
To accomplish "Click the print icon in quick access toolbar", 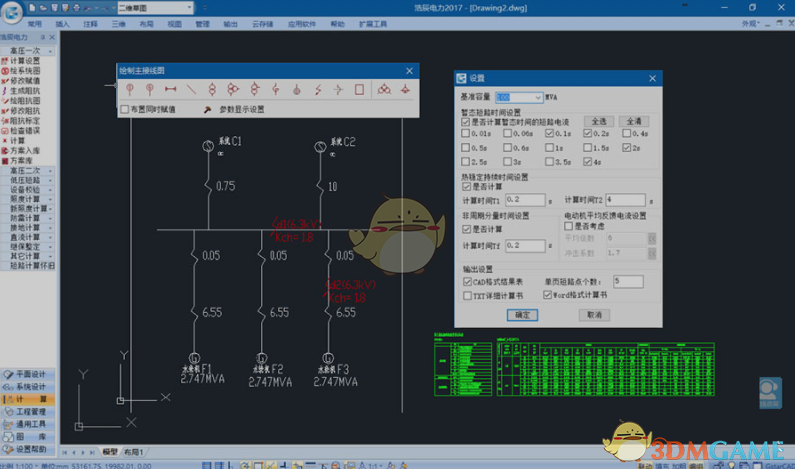I will click(77, 8).
